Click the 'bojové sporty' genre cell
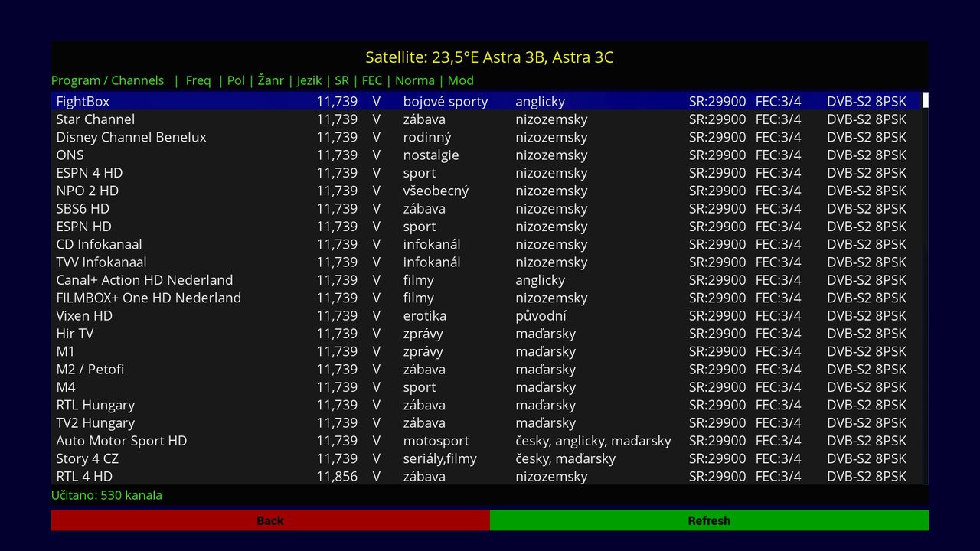 tap(446, 102)
